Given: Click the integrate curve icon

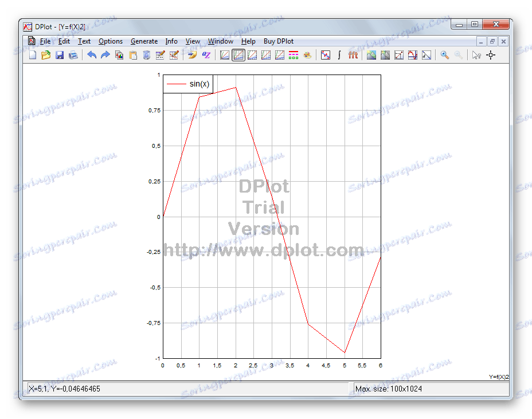Looking at the screenshot, I should click(339, 55).
